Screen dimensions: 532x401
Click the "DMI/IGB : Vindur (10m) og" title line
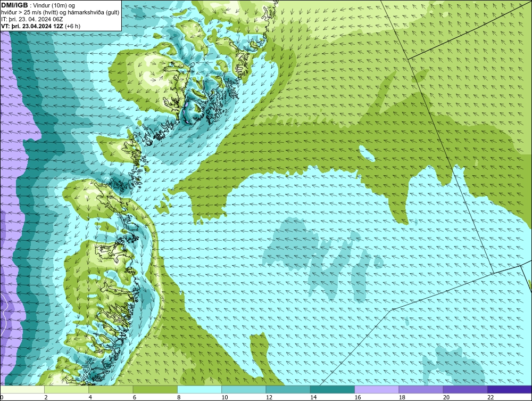38,5
